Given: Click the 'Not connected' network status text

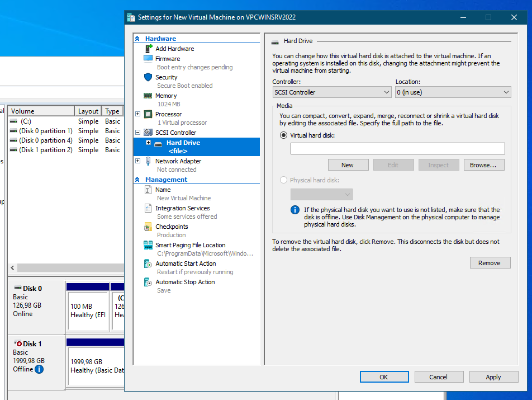Looking at the screenshot, I should [x=177, y=170].
